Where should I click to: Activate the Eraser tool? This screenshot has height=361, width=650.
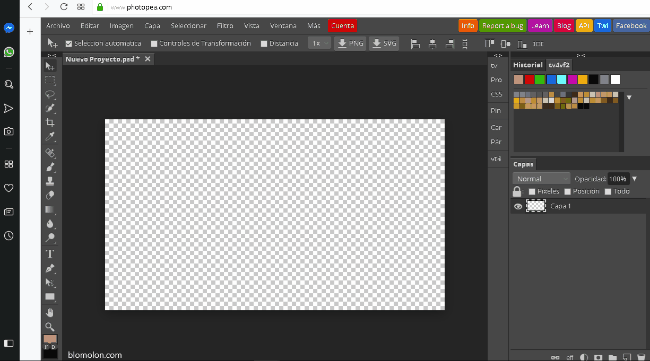coord(50,195)
